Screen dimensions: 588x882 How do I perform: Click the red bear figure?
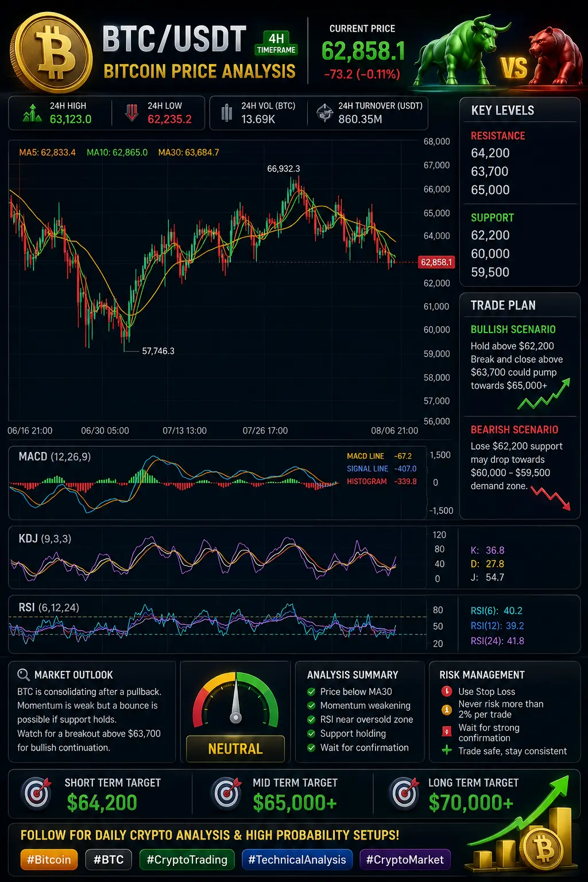tap(555, 55)
